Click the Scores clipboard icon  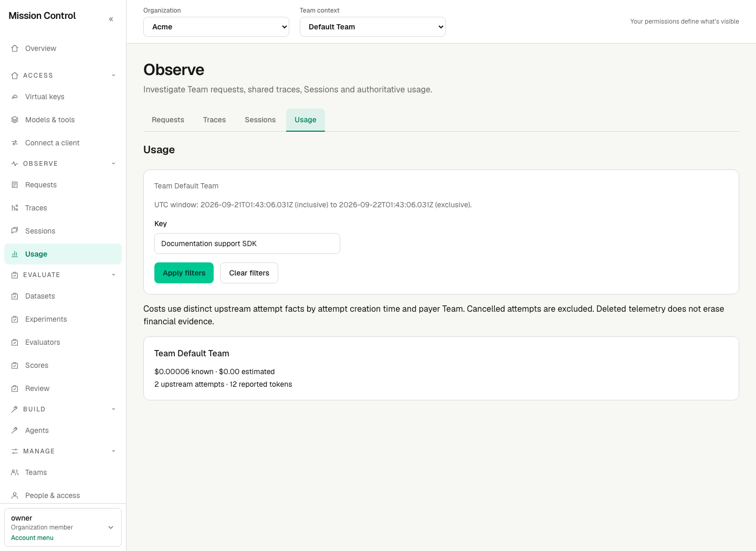pos(15,365)
